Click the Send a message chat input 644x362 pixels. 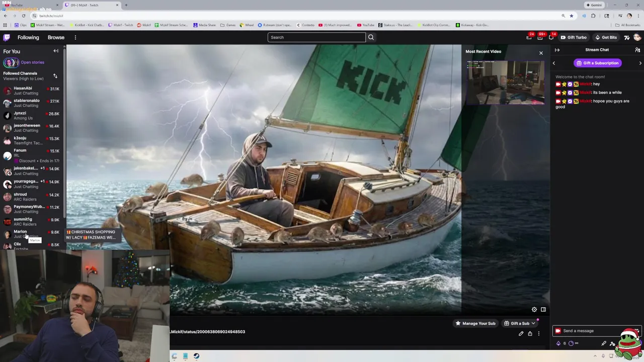(596, 331)
